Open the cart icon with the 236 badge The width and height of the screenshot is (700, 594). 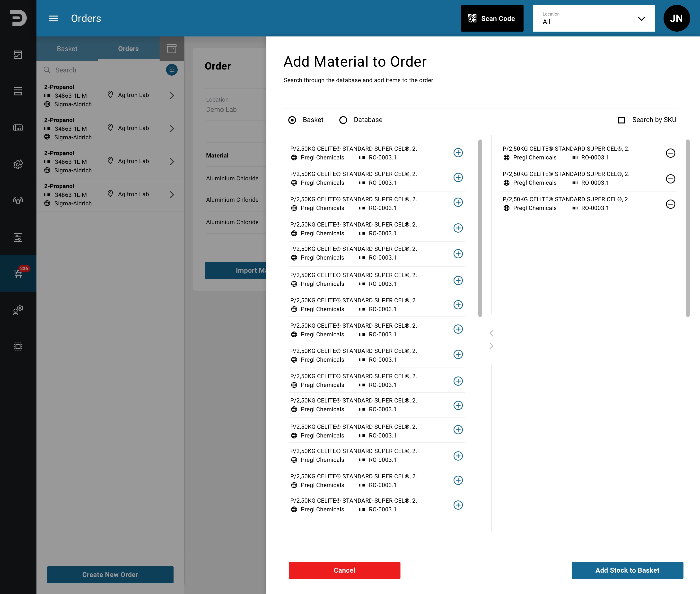coord(18,273)
